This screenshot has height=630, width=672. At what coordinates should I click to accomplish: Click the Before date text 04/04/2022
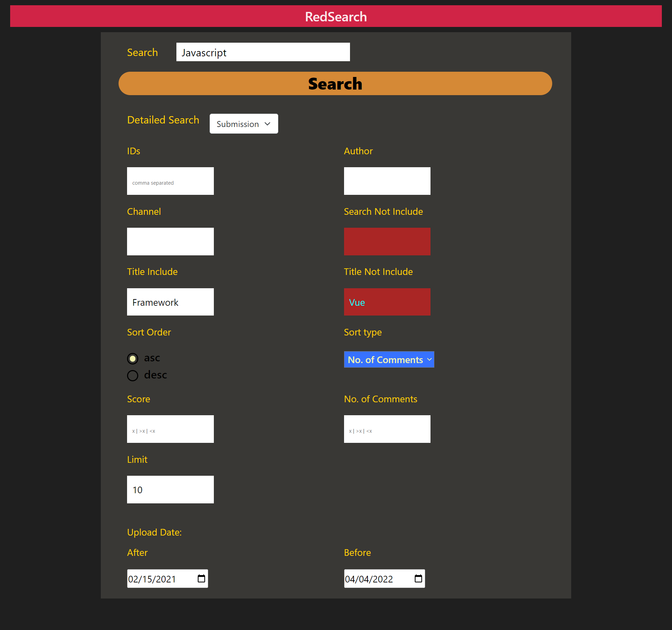369,579
